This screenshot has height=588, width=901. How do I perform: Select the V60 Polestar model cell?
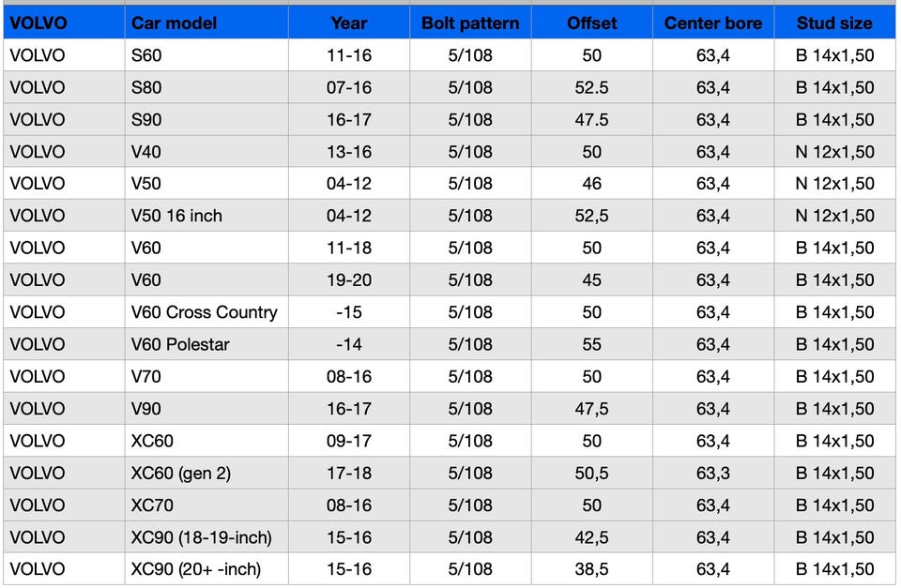(x=180, y=344)
